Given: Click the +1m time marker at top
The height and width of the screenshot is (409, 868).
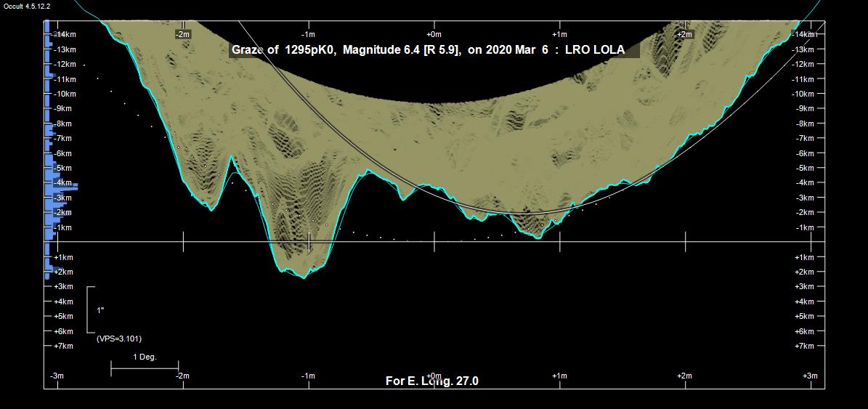Looking at the screenshot, I should 559,34.
